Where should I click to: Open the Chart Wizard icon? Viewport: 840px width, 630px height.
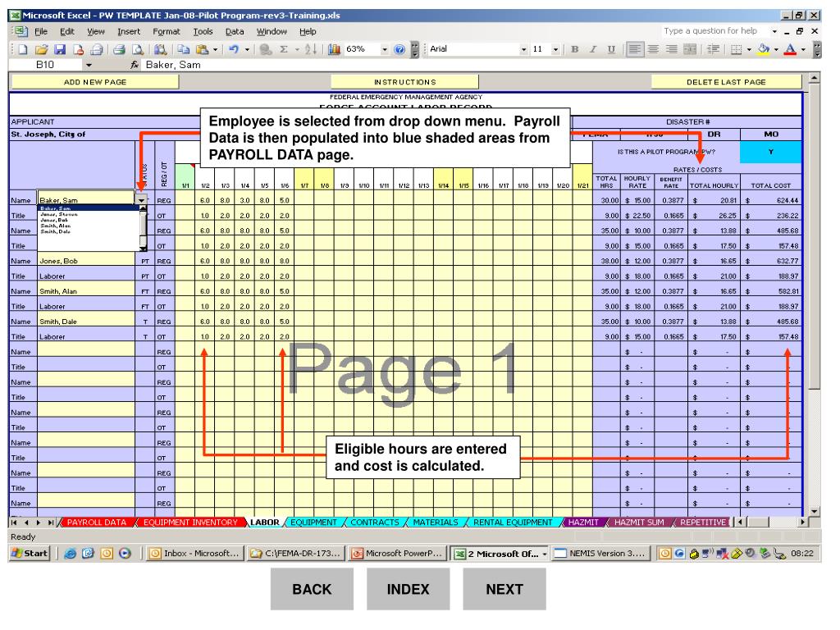coord(334,49)
